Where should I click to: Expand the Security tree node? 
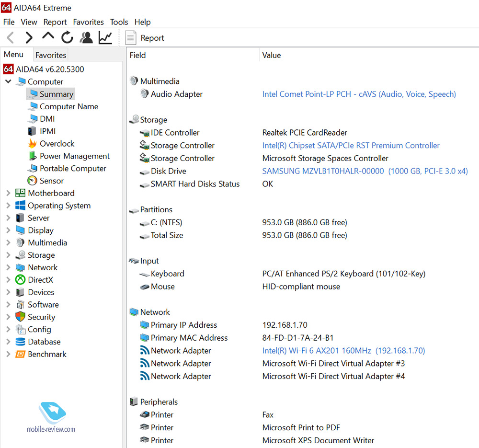8,317
